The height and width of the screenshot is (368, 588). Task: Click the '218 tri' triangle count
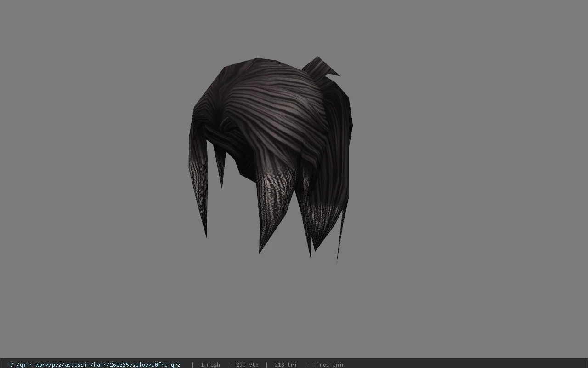tap(285, 365)
